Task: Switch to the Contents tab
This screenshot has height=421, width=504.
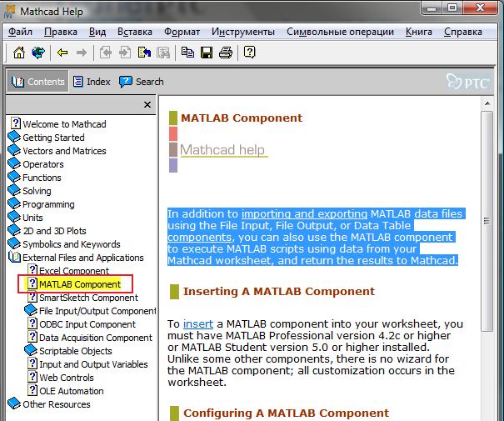Action: click(38, 82)
